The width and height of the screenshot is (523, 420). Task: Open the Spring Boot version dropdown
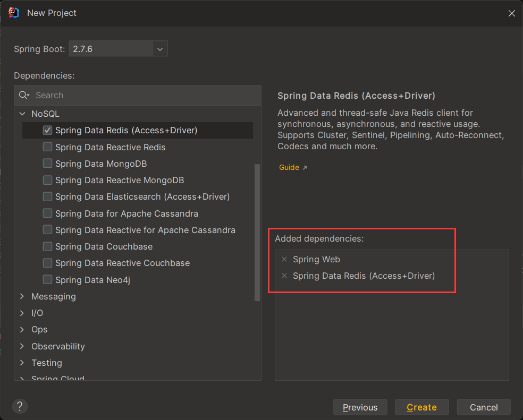pyautogui.click(x=160, y=49)
